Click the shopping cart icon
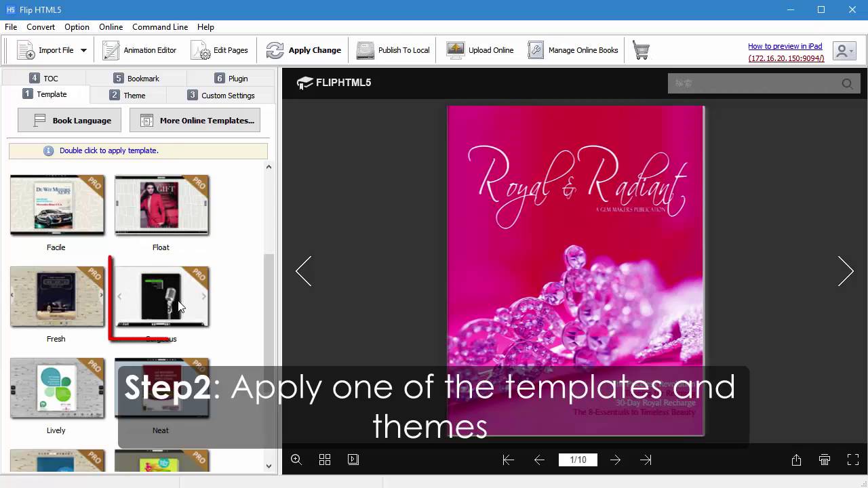The height and width of the screenshot is (488, 868). 641,50
